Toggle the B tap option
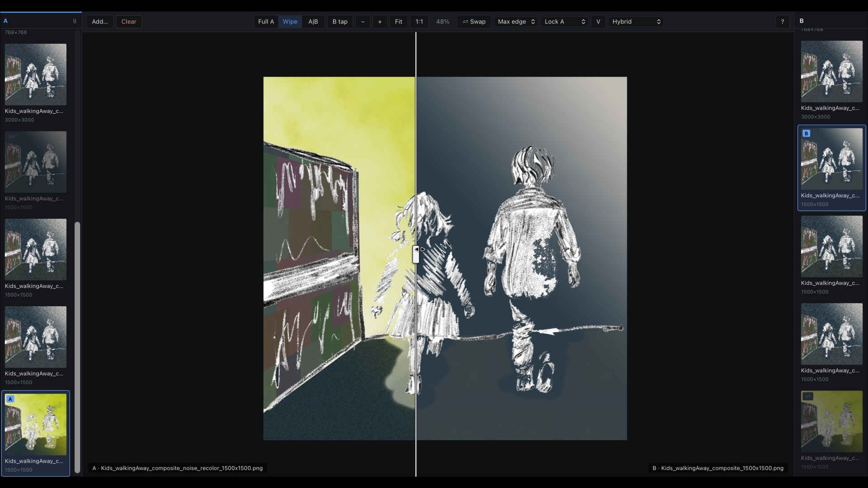This screenshot has height=488, width=868. tap(340, 22)
